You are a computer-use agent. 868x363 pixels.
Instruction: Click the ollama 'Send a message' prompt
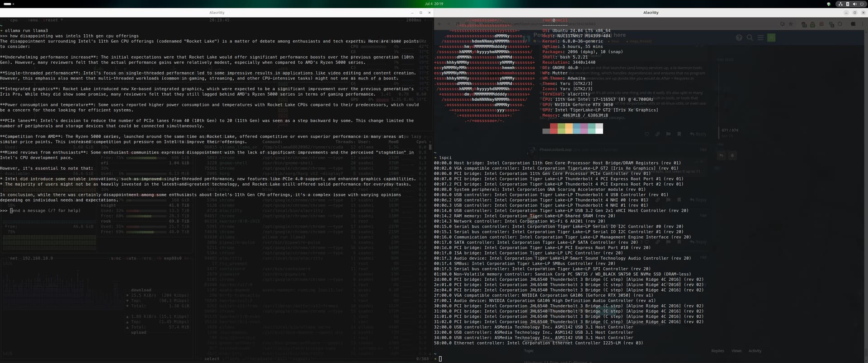point(45,211)
